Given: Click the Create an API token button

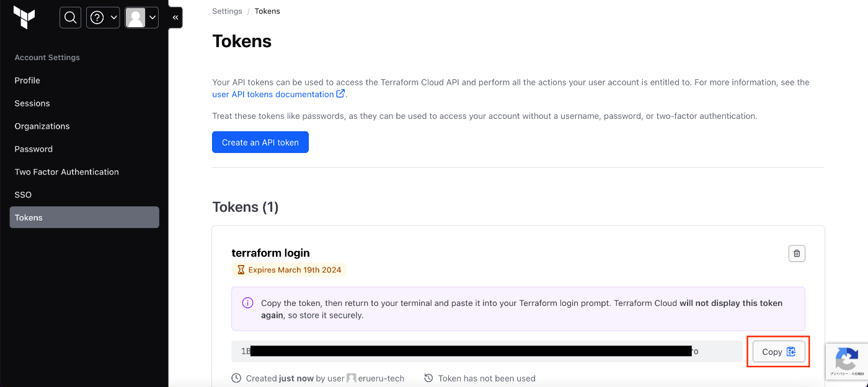Looking at the screenshot, I should pyautogui.click(x=260, y=142).
